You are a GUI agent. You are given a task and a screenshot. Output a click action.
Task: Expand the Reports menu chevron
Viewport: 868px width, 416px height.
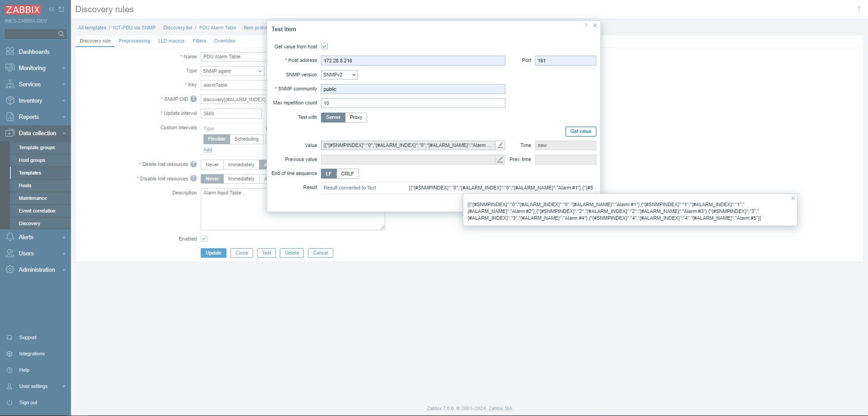pos(64,117)
